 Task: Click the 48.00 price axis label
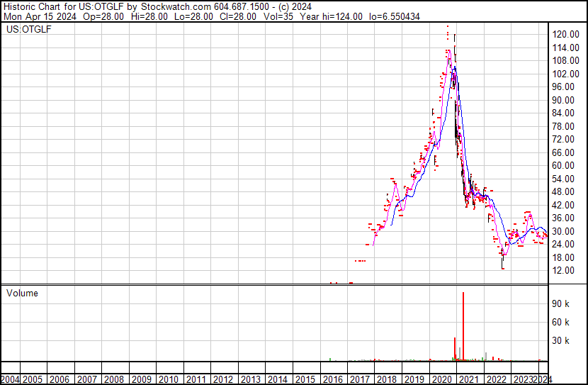pos(563,191)
